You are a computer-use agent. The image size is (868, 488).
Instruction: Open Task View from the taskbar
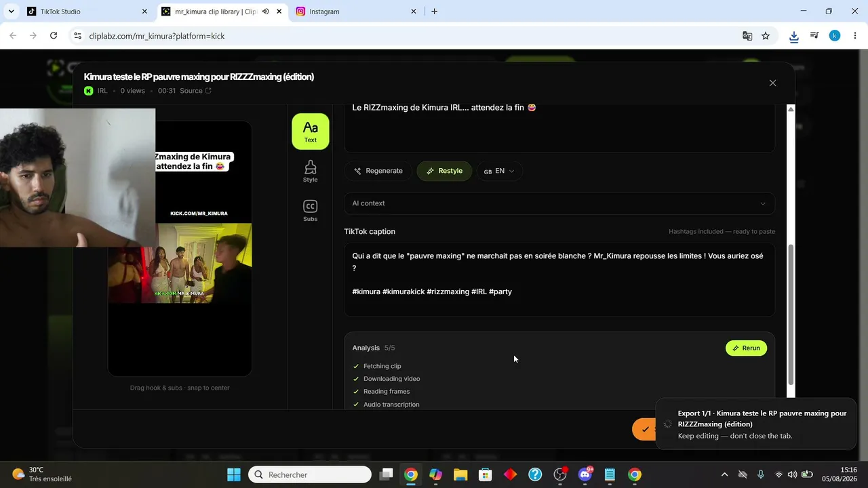click(386, 474)
